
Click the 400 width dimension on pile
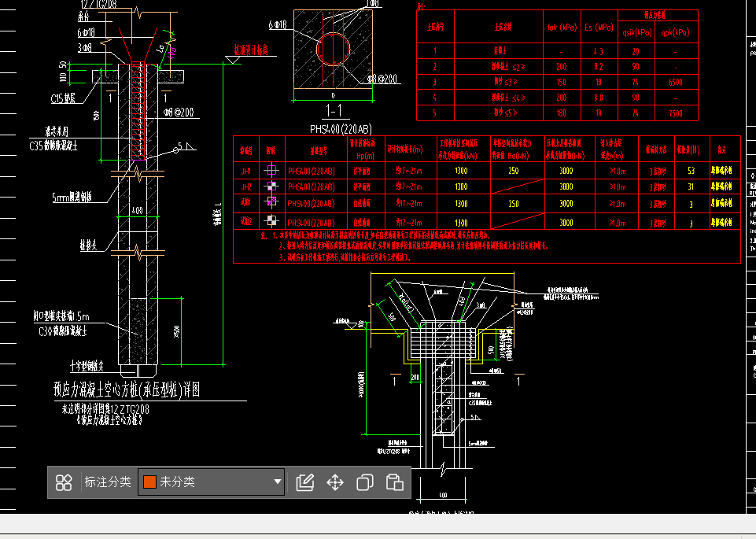click(x=138, y=211)
